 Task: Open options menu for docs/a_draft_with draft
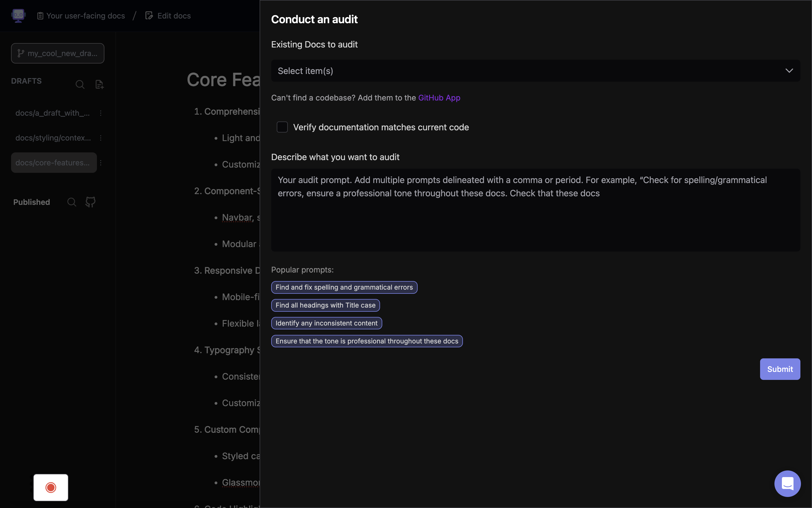pyautogui.click(x=101, y=113)
